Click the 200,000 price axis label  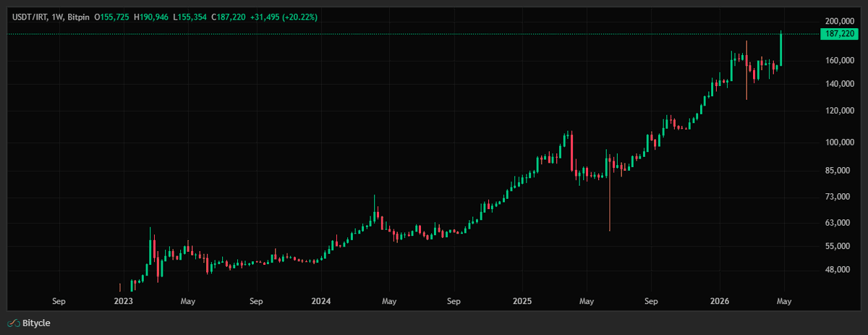[840, 21]
